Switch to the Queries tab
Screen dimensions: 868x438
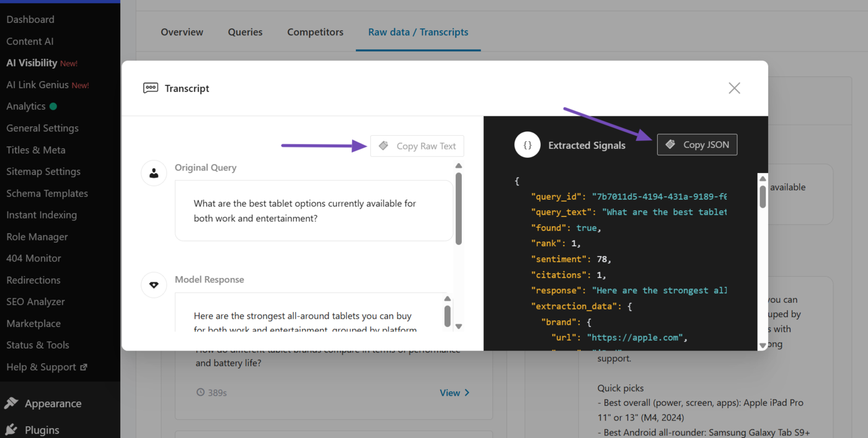[245, 32]
